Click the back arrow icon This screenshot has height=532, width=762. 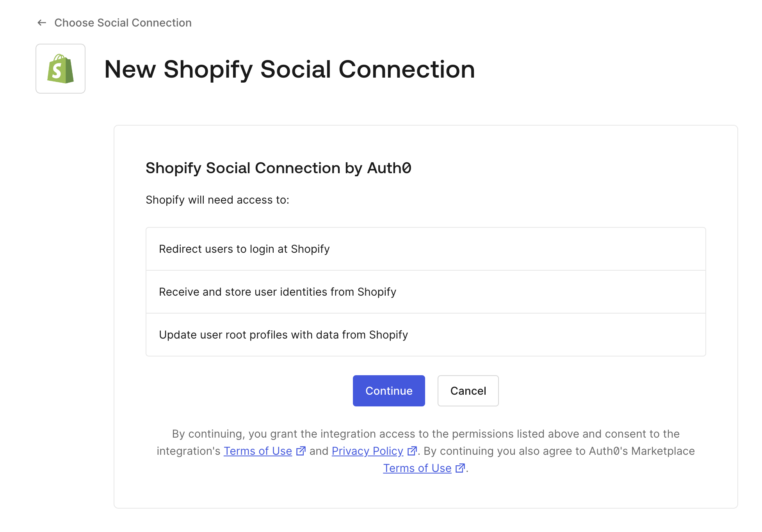(x=42, y=23)
